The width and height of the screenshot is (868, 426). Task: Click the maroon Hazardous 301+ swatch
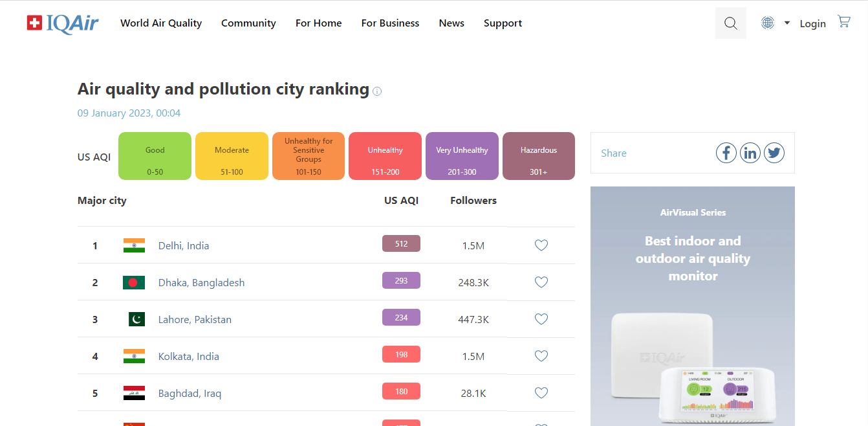(539, 156)
